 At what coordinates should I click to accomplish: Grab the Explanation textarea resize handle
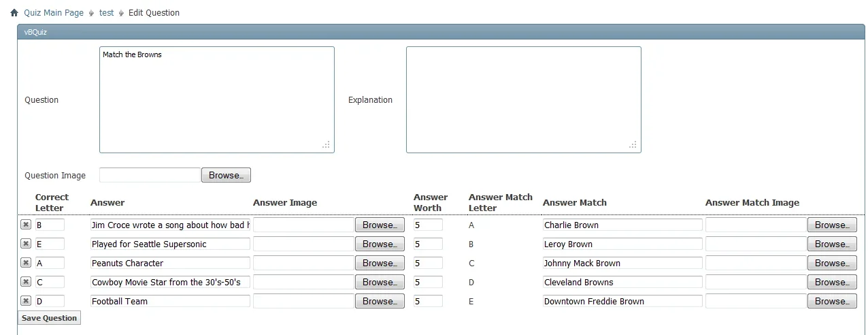633,145
